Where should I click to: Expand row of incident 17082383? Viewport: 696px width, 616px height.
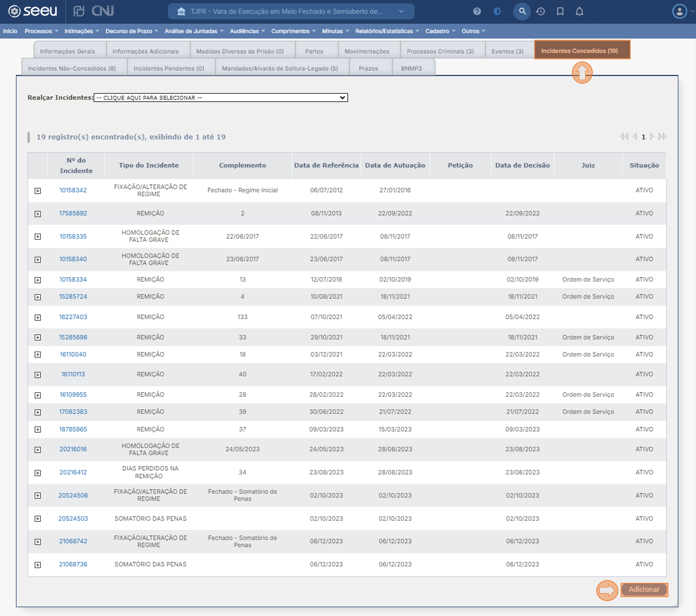[38, 412]
